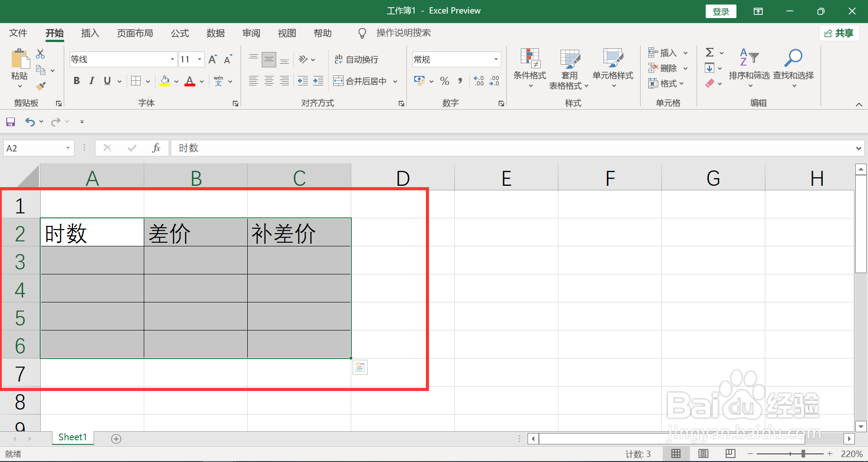Click the Fill down arrow icon
Image resolution: width=868 pixels, height=462 pixels.
pos(710,68)
